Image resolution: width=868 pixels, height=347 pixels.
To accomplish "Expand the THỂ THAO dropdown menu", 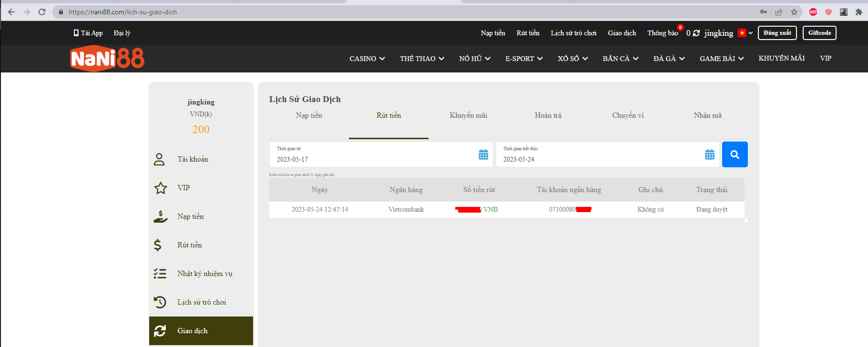I will click(422, 59).
